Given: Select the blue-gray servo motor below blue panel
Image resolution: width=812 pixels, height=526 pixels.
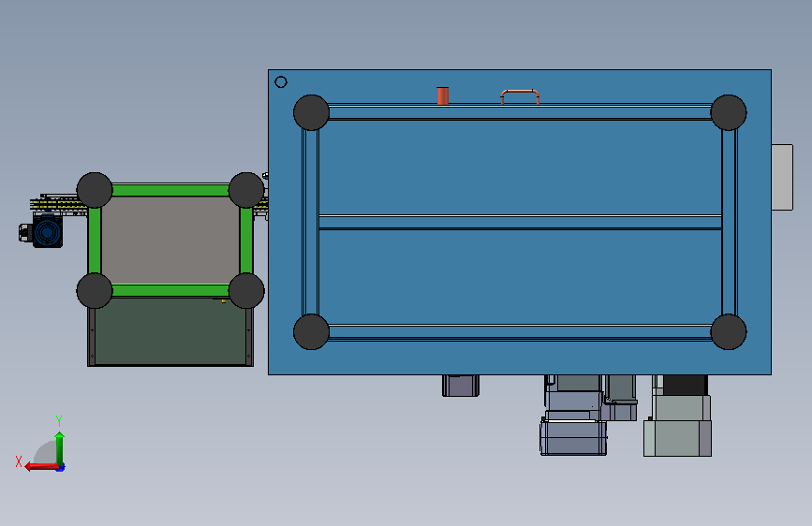Looking at the screenshot, I should click(573, 438).
